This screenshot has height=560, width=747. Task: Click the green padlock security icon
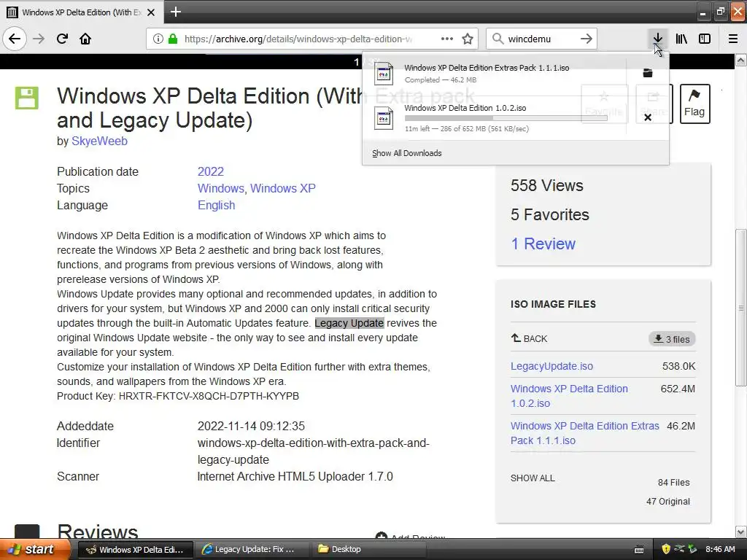tap(173, 39)
